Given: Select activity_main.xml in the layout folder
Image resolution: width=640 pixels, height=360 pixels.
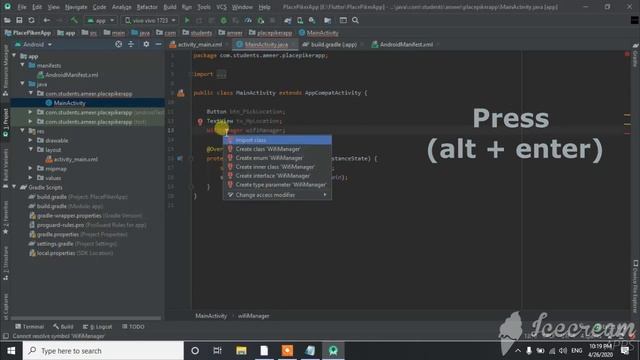Looking at the screenshot, I should tap(76, 159).
